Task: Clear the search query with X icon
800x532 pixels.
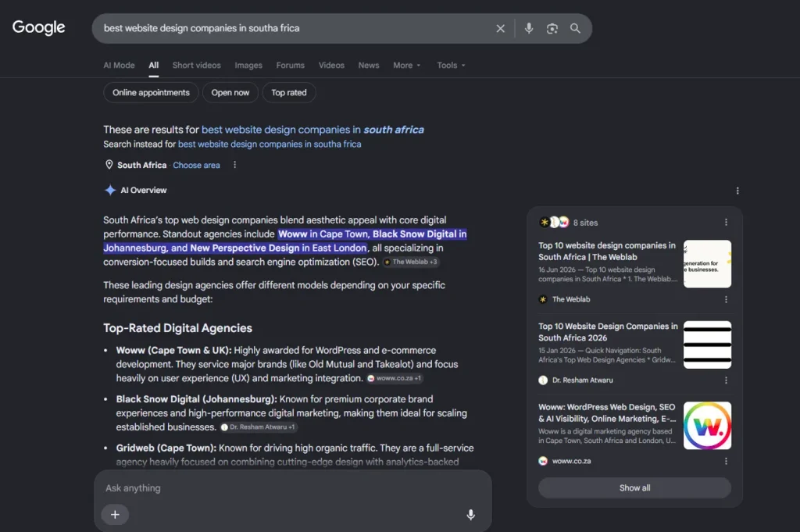Action: (500, 29)
